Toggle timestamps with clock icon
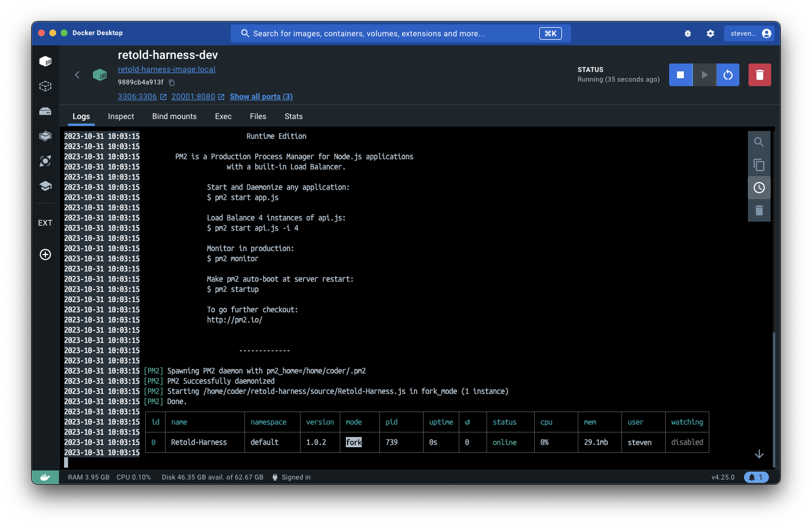Image resolution: width=812 pixels, height=526 pixels. click(759, 188)
